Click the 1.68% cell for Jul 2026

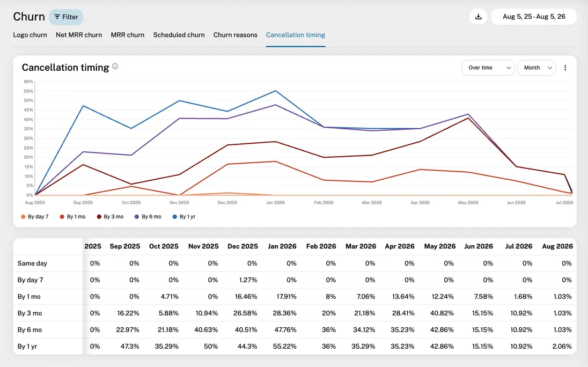point(523,297)
